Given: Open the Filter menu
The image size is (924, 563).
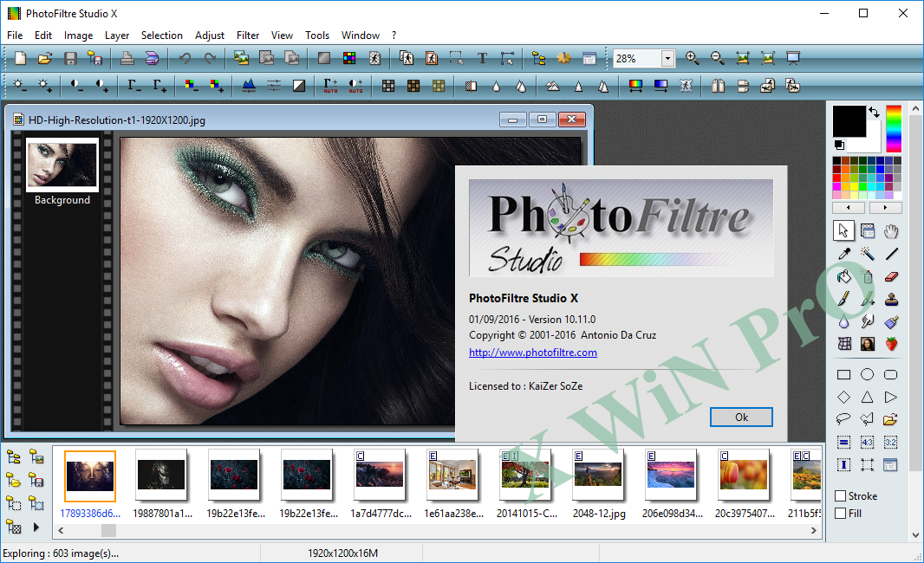Looking at the screenshot, I should coord(248,36).
